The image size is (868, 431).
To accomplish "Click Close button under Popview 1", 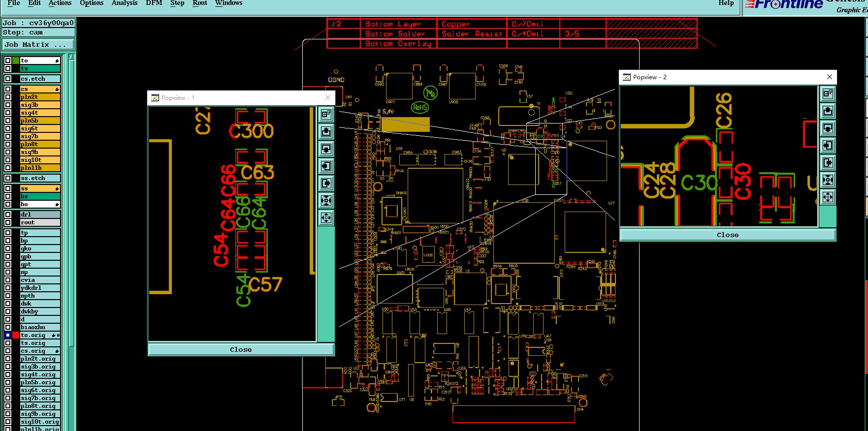I will point(241,349).
